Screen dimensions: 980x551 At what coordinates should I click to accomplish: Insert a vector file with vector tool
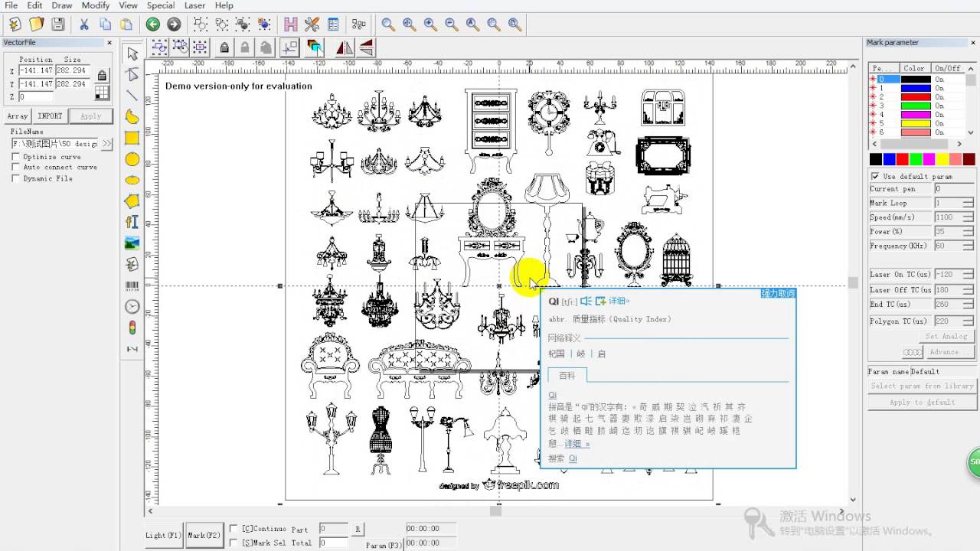point(132,264)
